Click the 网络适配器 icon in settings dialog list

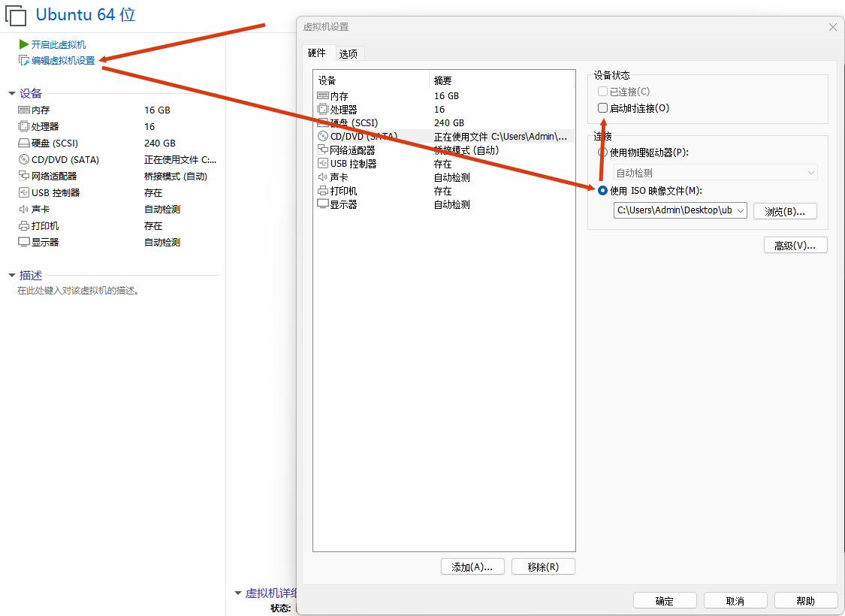pos(323,149)
